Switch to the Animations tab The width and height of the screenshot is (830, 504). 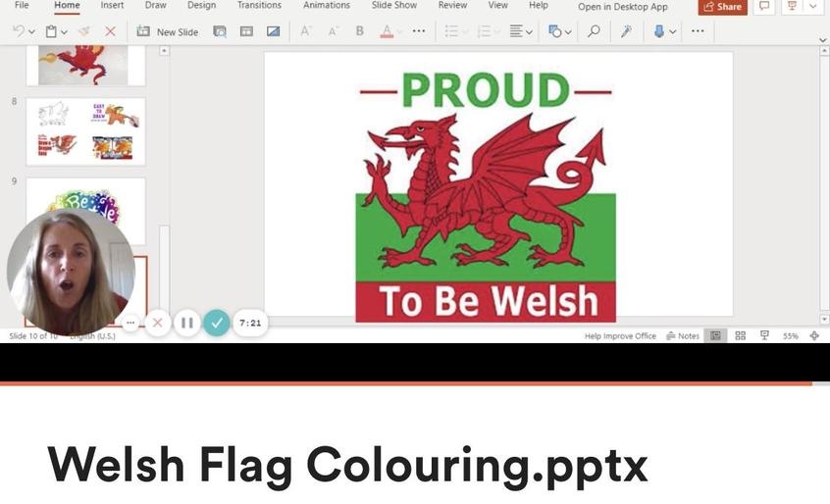pos(327,5)
